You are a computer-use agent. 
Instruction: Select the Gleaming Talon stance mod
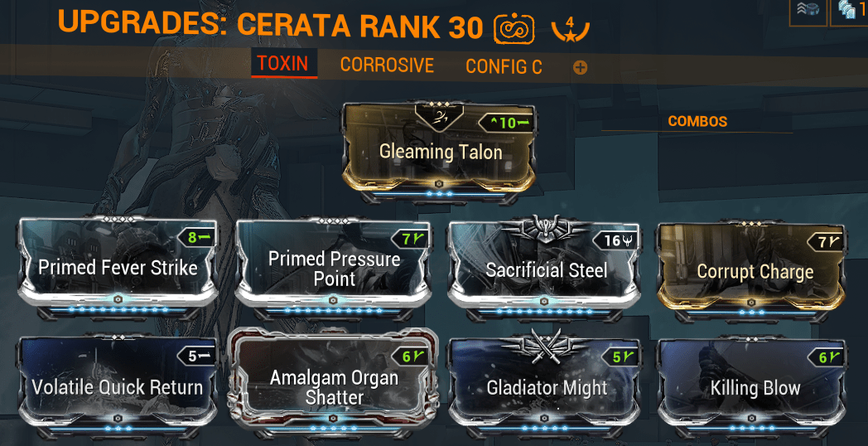click(440, 151)
